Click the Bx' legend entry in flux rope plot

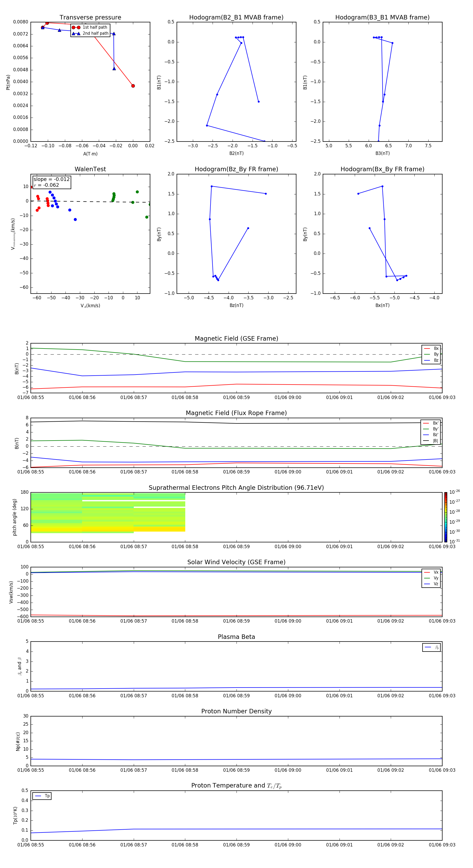[431, 423]
